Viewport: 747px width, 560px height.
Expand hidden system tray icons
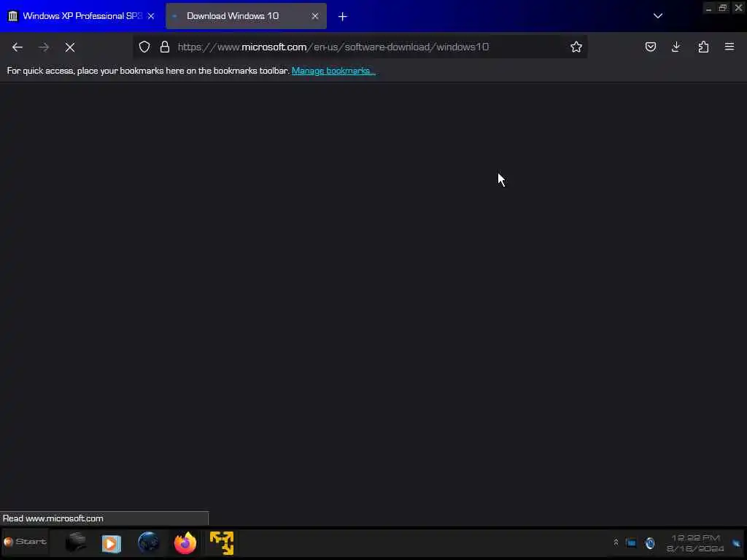[x=616, y=542]
